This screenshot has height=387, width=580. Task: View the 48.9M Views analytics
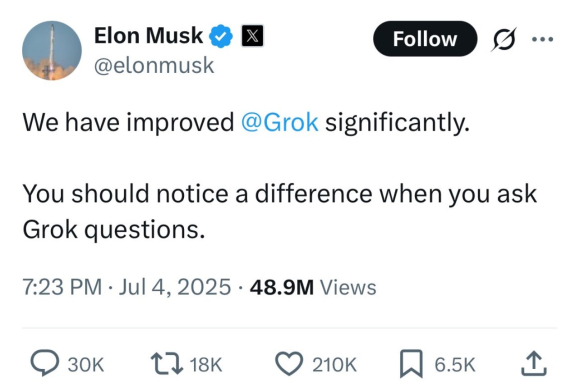313,287
